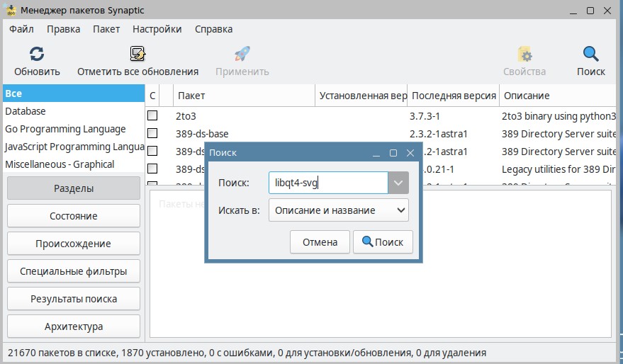The height and width of the screenshot is (364, 623).
Task: Tick checkbox in row under 389-ds-base
Action: click(x=152, y=151)
